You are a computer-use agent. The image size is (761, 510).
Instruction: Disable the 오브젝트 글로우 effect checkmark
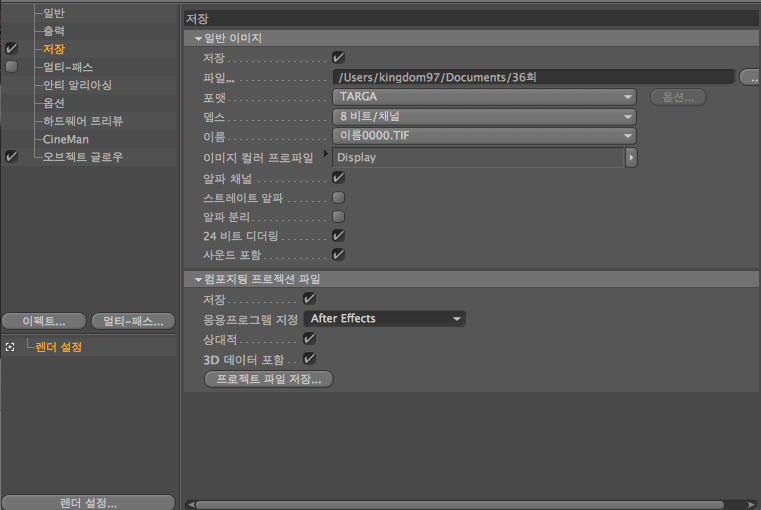click(x=11, y=157)
